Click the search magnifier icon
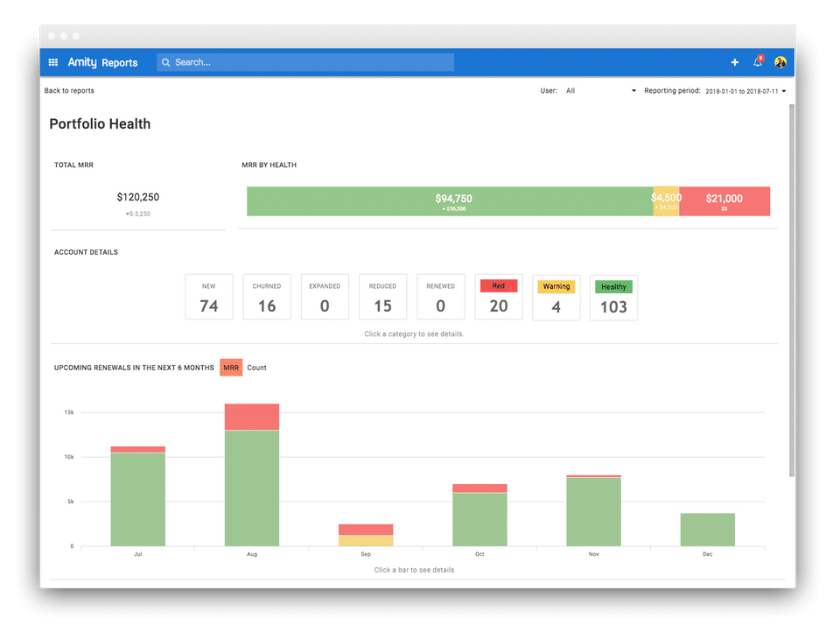This screenshot has width=840, height=632. [166, 62]
